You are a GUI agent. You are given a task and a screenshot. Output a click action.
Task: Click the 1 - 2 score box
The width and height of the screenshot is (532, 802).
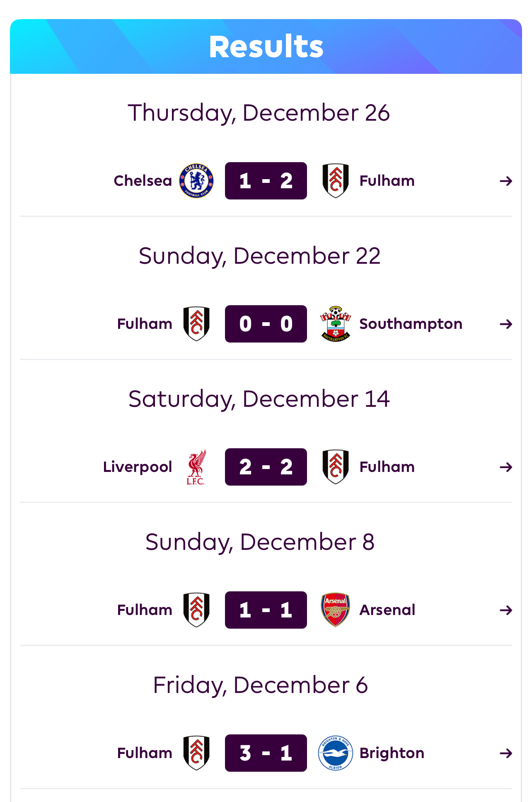click(266, 181)
